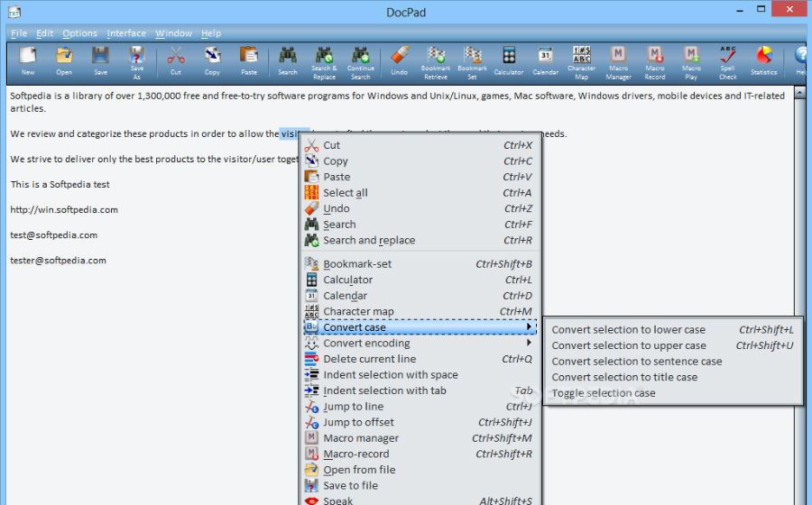Choose Paste in the context menu
Viewport: 812px width, 505px height.
pos(420,177)
